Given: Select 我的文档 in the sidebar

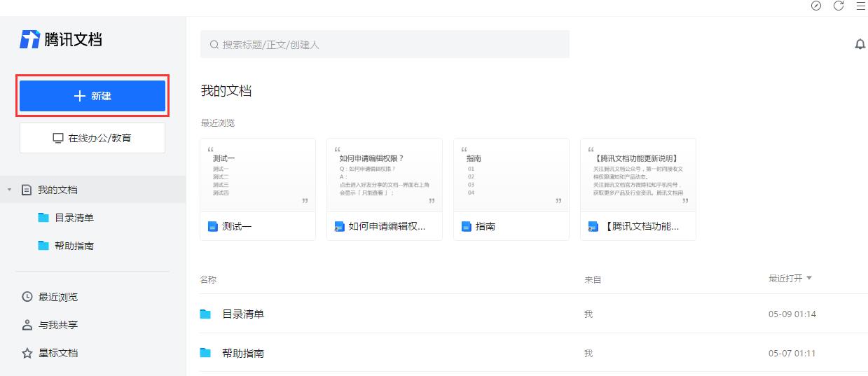Looking at the screenshot, I should pyautogui.click(x=92, y=190).
